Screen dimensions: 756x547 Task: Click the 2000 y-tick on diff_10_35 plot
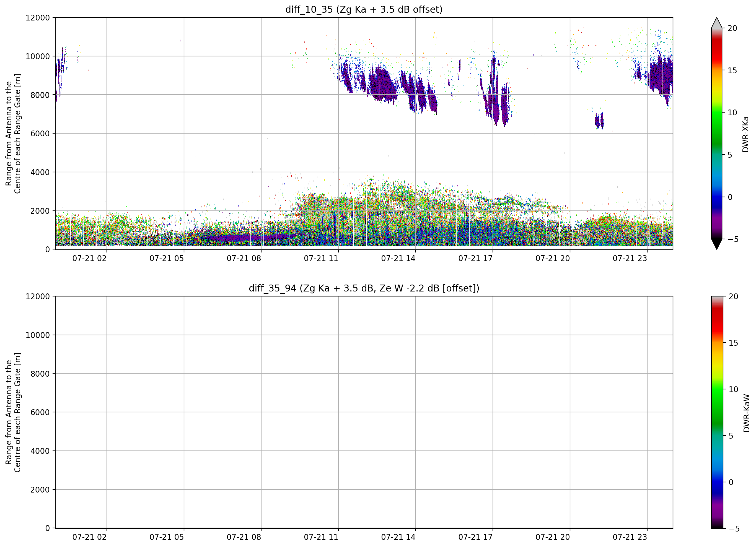(40, 211)
